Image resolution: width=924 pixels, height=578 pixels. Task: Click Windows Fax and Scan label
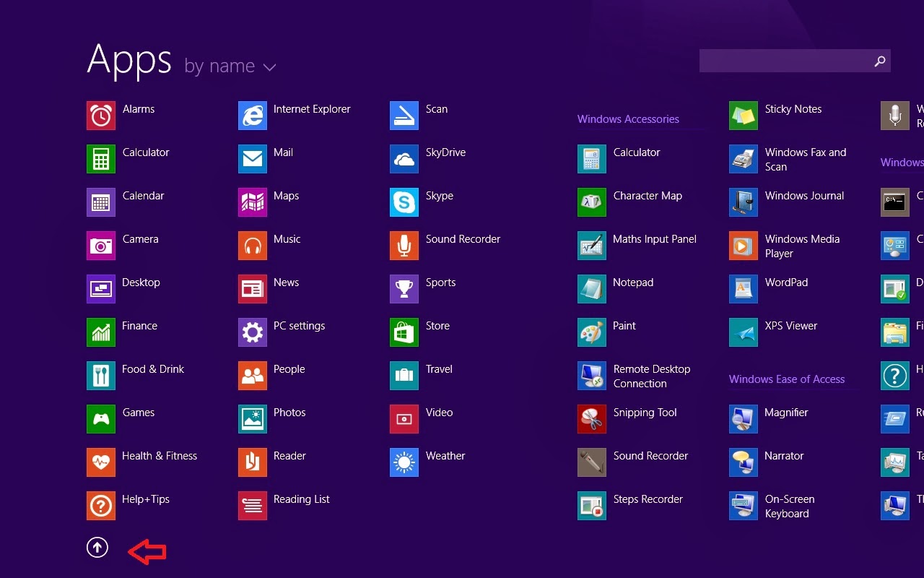point(806,160)
